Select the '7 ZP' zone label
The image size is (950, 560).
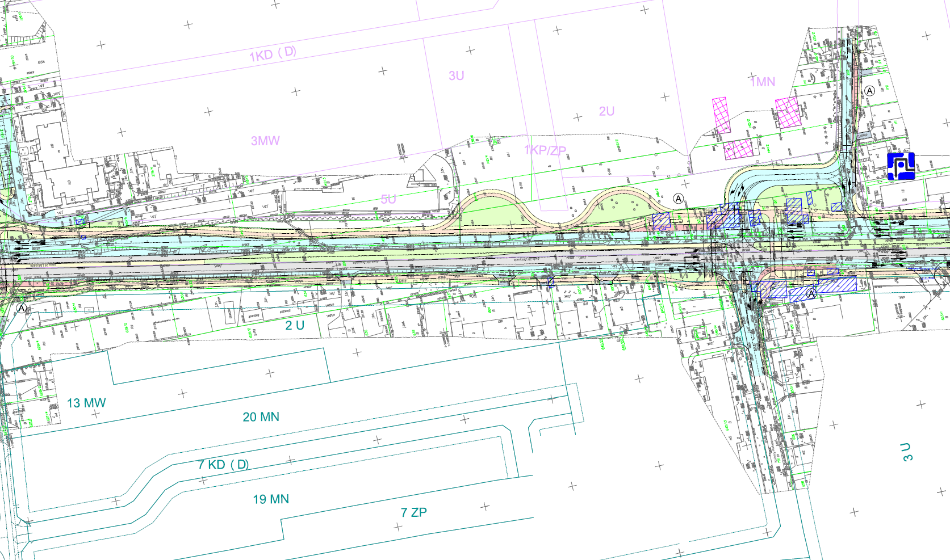[x=414, y=512]
